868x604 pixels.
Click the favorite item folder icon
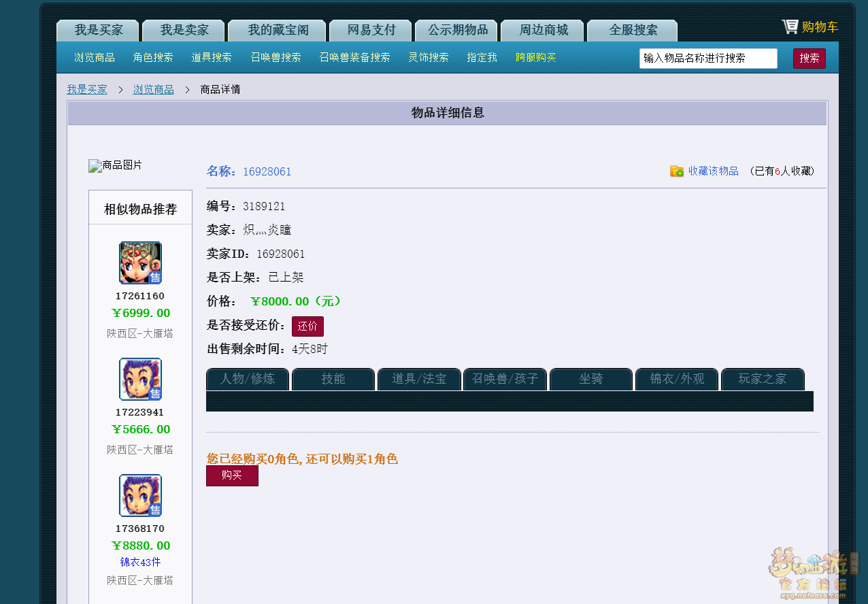677,171
